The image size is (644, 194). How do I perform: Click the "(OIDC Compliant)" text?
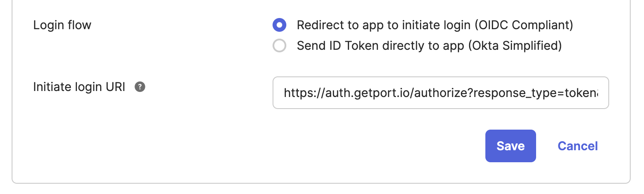point(524,25)
